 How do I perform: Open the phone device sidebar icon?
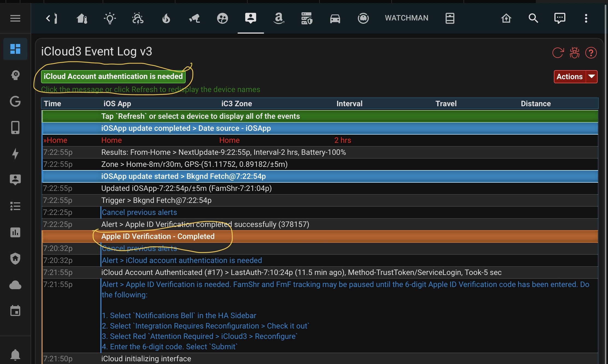(15, 128)
